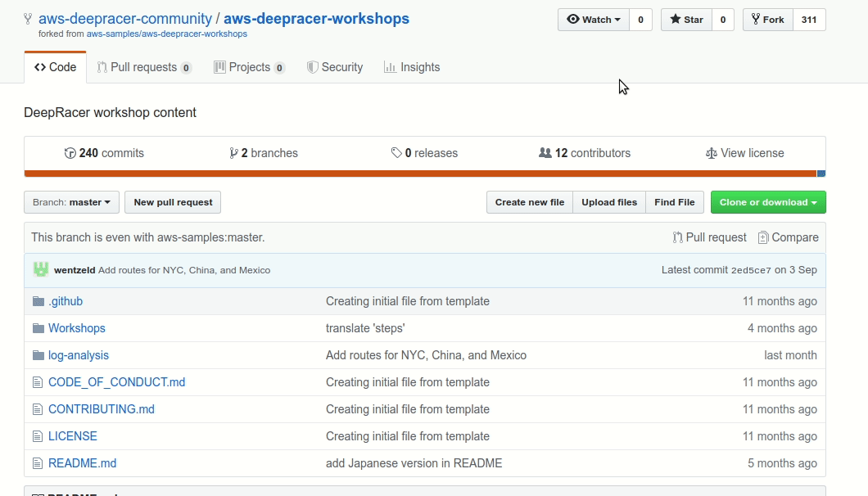View the 311 forks count
The height and width of the screenshot is (496, 868).
(x=809, y=20)
